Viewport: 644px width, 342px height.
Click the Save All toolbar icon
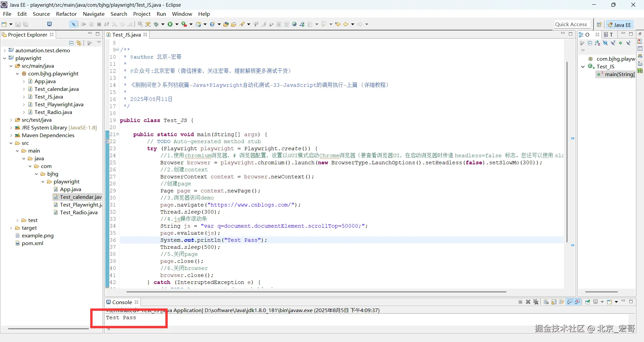(26, 24)
